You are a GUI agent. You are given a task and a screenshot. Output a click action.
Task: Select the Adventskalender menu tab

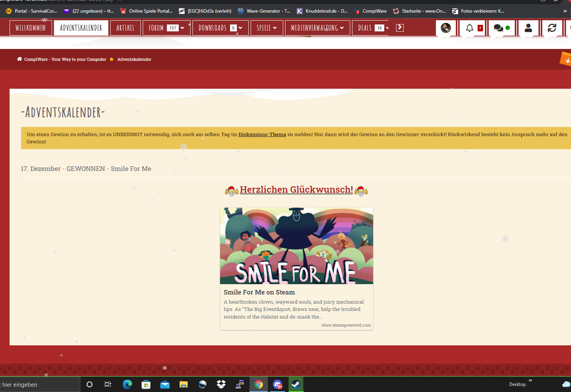click(x=81, y=28)
